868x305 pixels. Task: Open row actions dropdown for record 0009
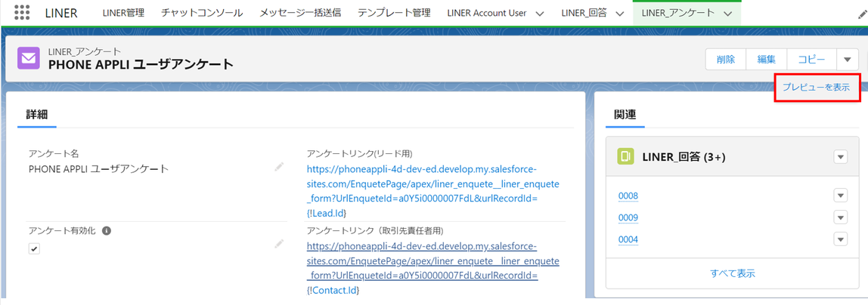[x=840, y=217]
